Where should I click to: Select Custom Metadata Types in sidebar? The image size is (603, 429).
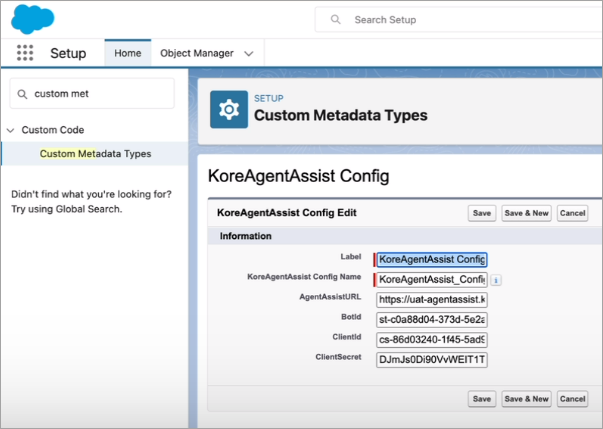(95, 154)
